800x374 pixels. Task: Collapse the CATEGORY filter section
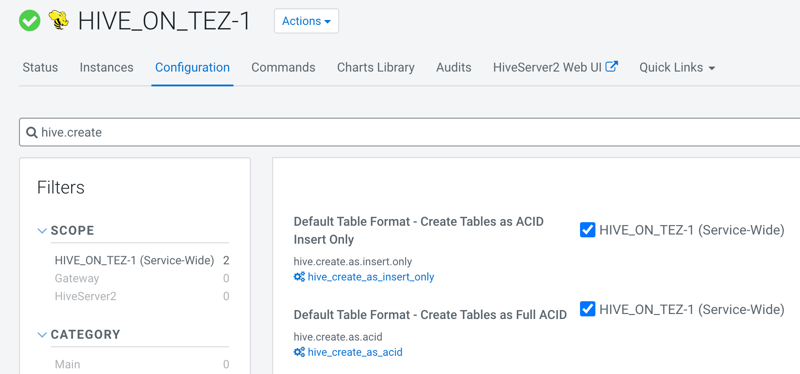pyautogui.click(x=42, y=335)
